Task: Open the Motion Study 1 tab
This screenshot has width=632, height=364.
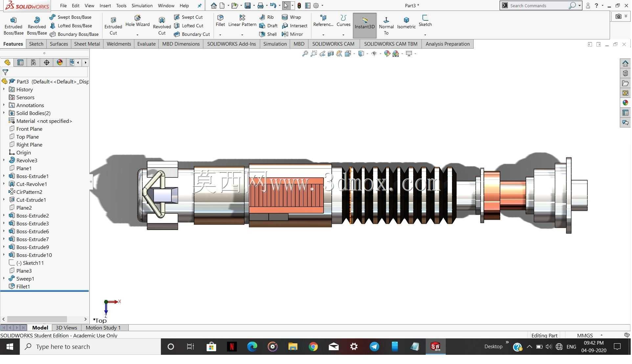Action: click(x=103, y=328)
